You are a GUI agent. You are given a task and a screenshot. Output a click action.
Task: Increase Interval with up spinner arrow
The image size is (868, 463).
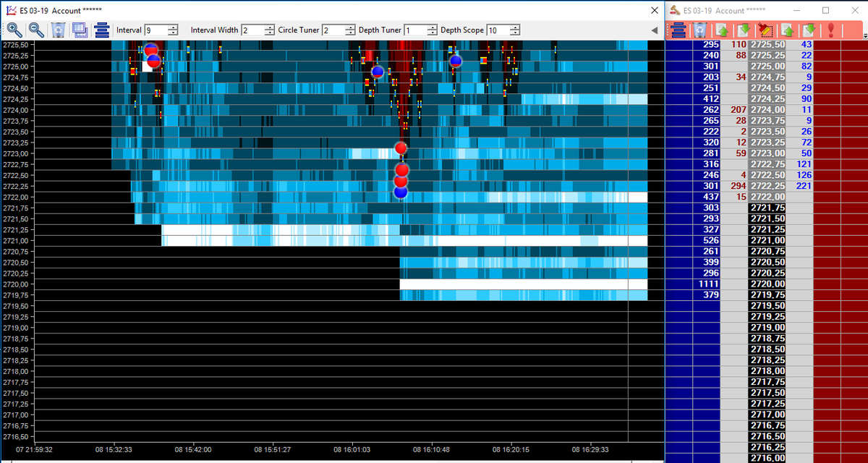(x=173, y=27)
